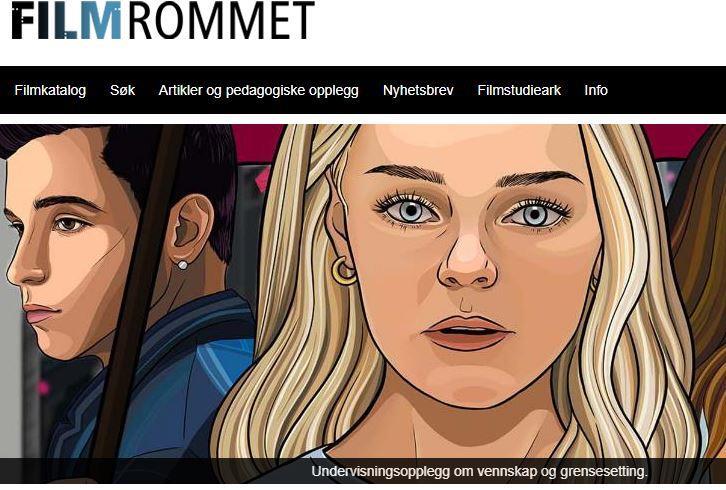726x490 pixels.
Task: Click the girl's gold hoop earring
Action: pyautogui.click(x=344, y=271)
